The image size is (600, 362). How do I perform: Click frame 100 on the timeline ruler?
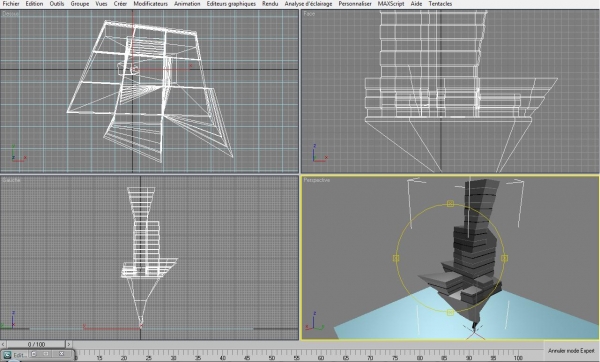click(517, 357)
